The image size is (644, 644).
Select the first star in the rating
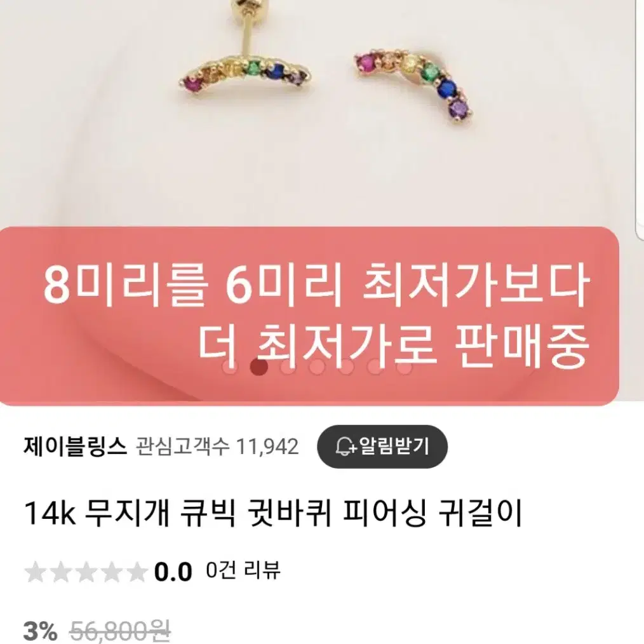pos(36,572)
